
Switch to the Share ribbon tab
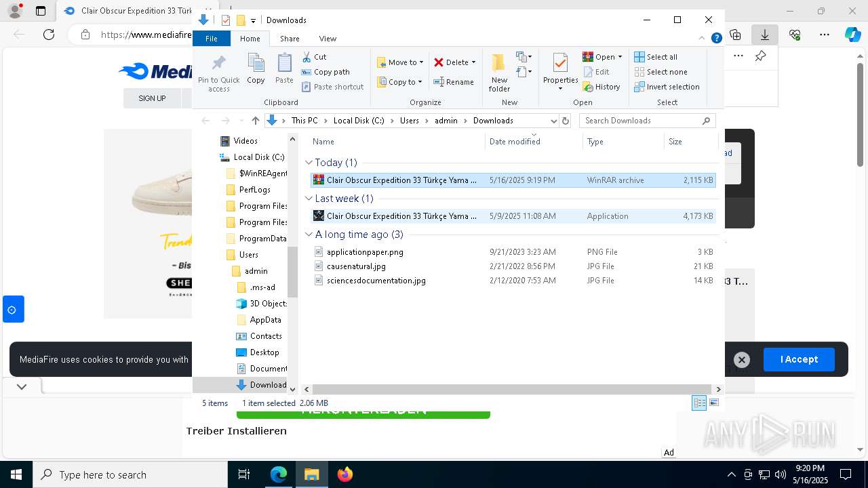[x=290, y=39]
